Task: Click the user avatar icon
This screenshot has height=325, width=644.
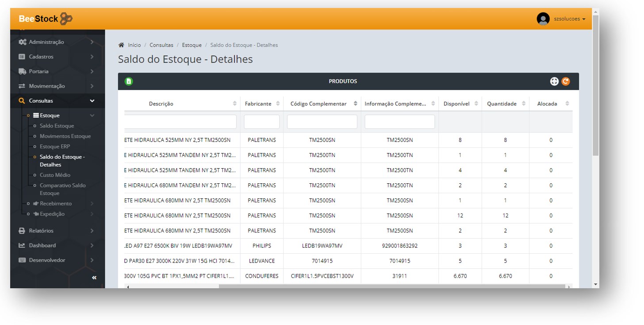Action: pyautogui.click(x=543, y=19)
